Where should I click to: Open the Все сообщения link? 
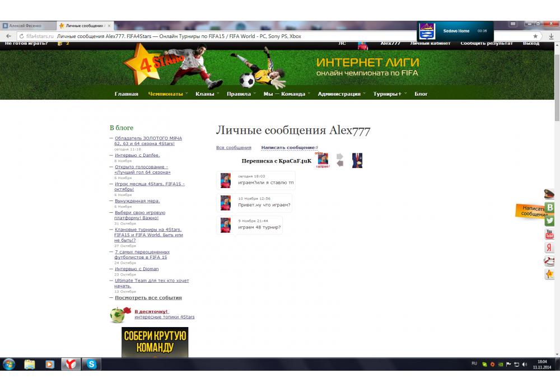(x=234, y=148)
